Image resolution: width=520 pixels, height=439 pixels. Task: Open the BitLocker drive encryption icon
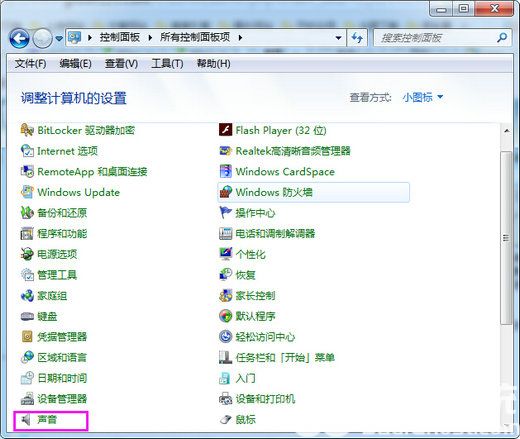click(x=27, y=130)
